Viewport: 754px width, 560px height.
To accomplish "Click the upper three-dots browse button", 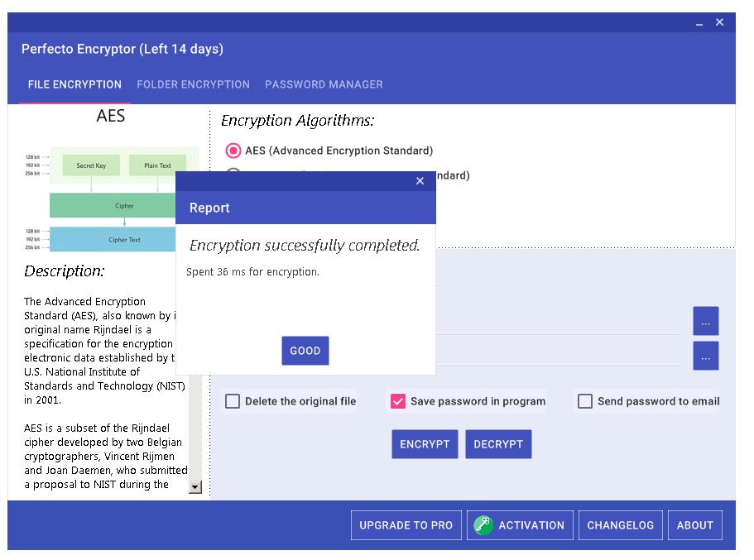I will tap(705, 322).
